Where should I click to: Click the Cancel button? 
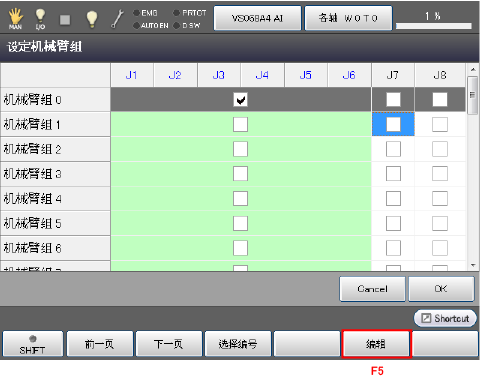coord(372,289)
